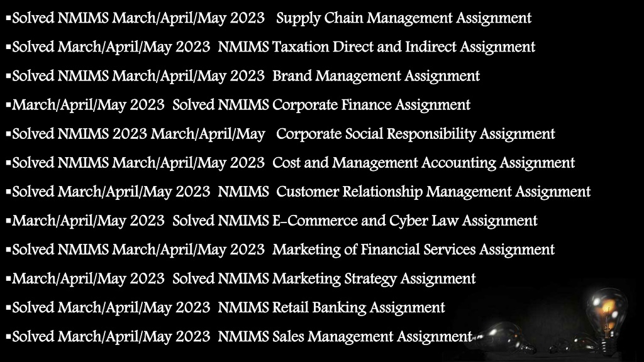Click the bullet before Retail Banking line
The height and width of the screenshot is (362, 644).
click(x=8, y=308)
